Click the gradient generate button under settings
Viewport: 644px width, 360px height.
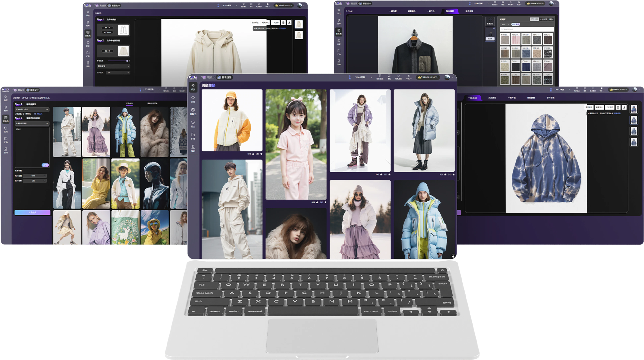point(32,212)
